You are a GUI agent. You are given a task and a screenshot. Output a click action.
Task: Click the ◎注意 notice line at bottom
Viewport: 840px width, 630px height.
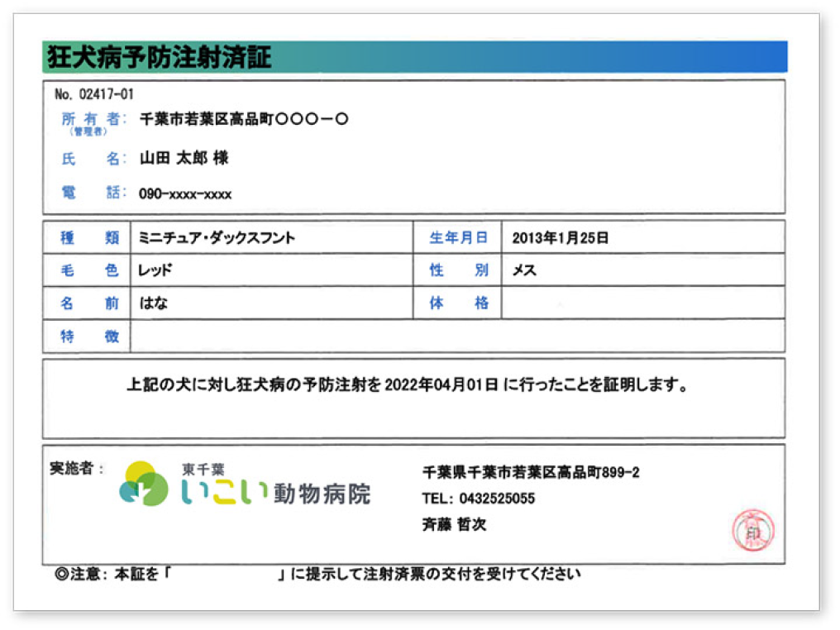point(317,574)
